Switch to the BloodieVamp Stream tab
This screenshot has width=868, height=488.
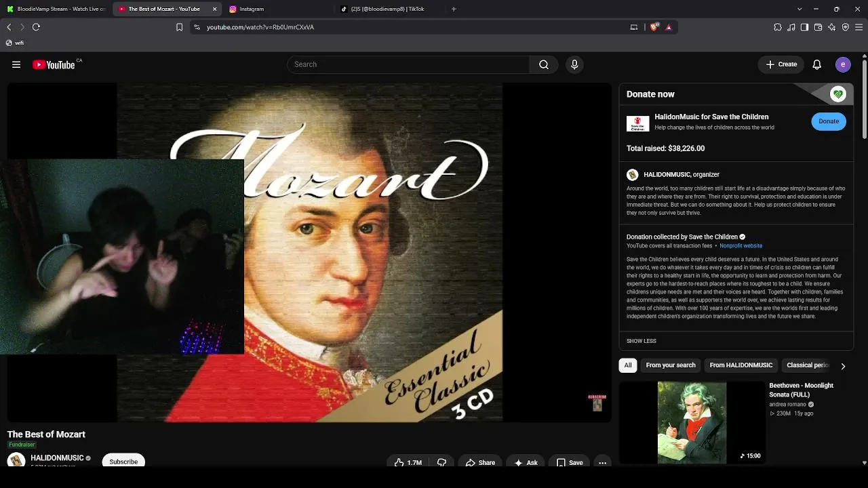click(x=56, y=9)
